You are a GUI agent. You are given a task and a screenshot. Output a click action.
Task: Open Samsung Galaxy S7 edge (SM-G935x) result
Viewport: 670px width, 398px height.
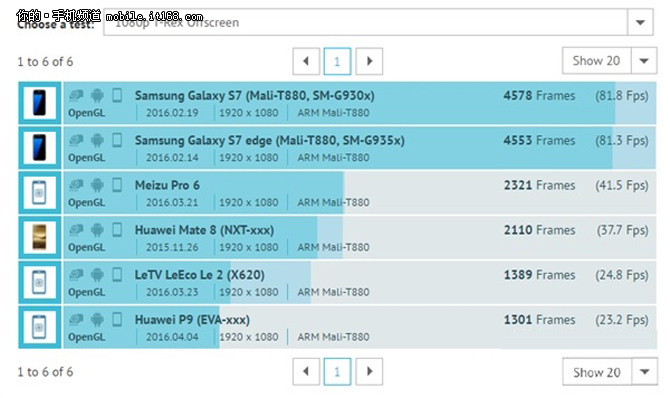270,140
